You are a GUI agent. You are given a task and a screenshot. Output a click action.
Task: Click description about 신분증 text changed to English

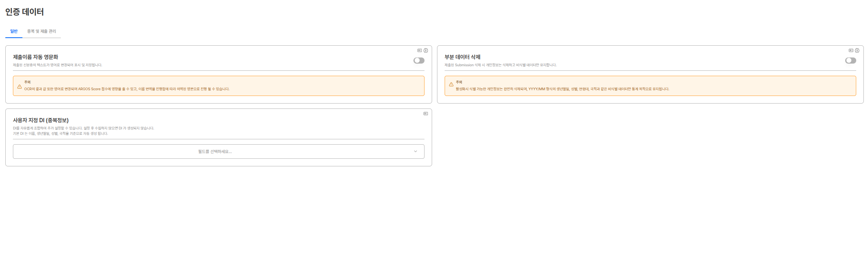57,65
